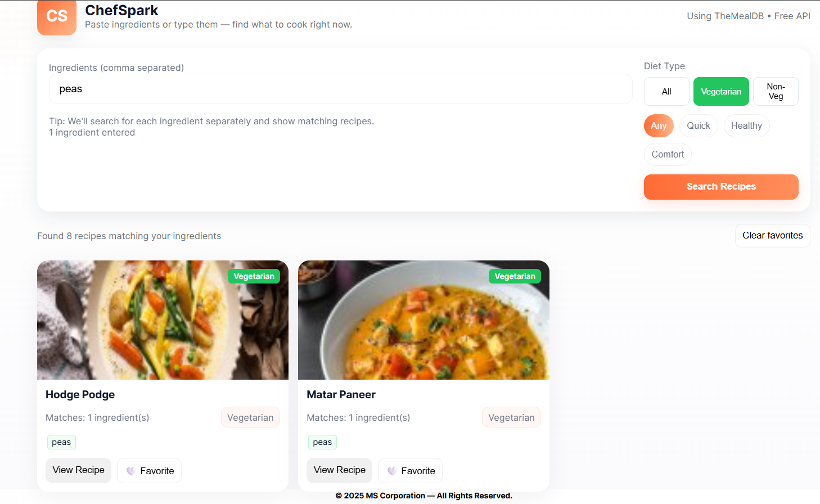Image resolution: width=820 pixels, height=504 pixels.
Task: Clear all saved favorites
Action: (x=772, y=236)
